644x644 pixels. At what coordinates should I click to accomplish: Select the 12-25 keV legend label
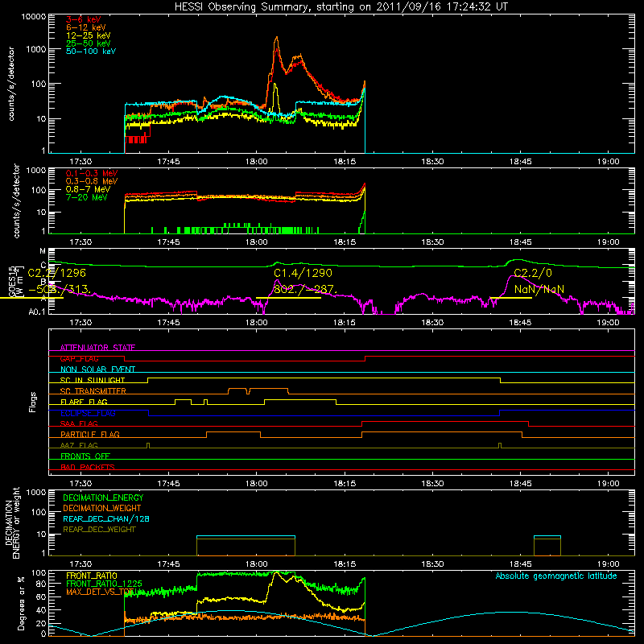click(x=89, y=35)
